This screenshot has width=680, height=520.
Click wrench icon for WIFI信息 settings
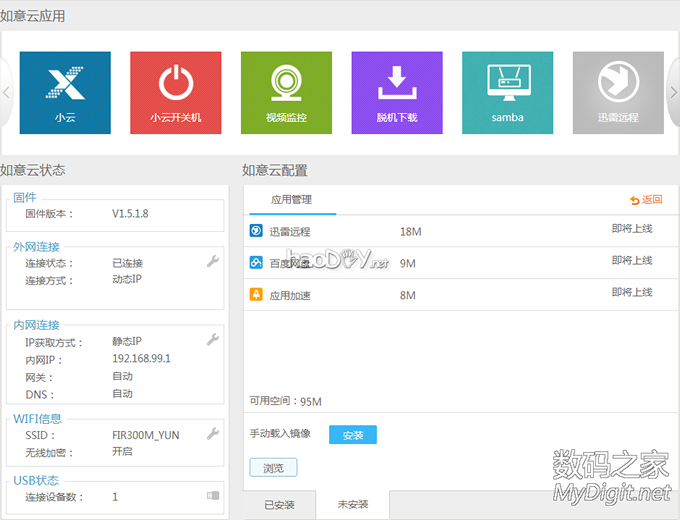212,434
